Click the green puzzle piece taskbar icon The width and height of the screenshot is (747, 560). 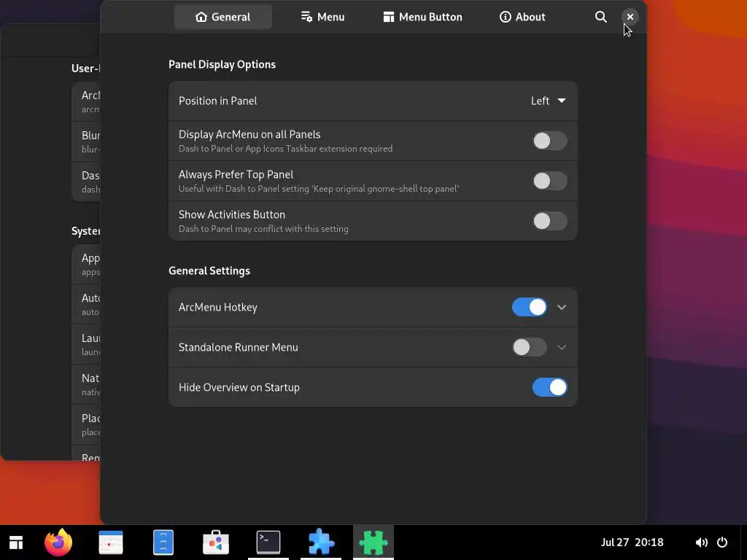pos(373,542)
